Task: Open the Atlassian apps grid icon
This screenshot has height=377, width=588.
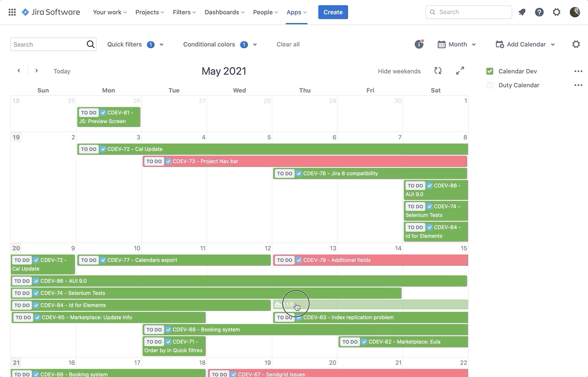Action: (12, 12)
